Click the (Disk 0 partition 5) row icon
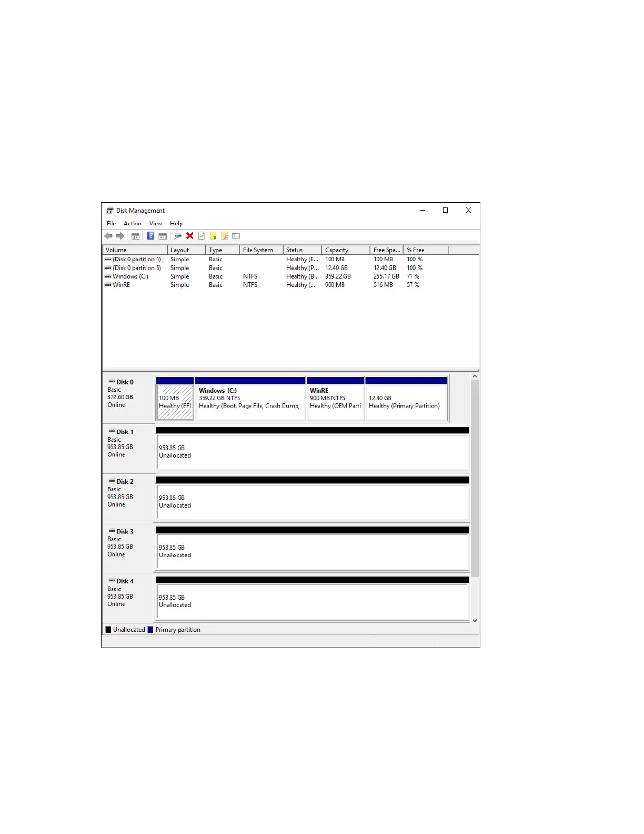The height and width of the screenshot is (834, 644). (x=108, y=268)
